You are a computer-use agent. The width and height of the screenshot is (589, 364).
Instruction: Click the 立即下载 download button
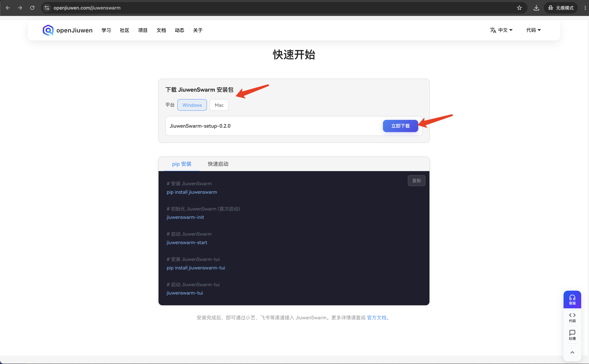[400, 126]
